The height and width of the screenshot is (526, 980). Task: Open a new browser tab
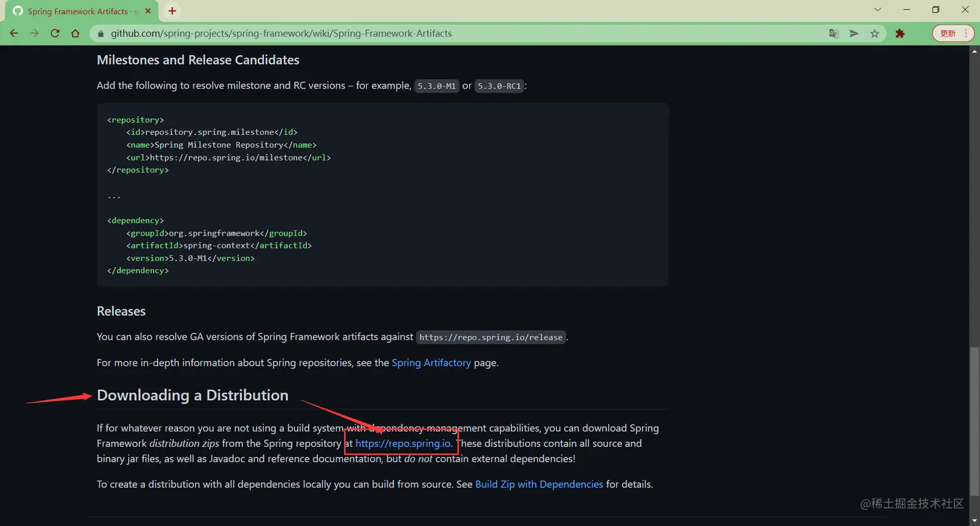[x=172, y=11]
